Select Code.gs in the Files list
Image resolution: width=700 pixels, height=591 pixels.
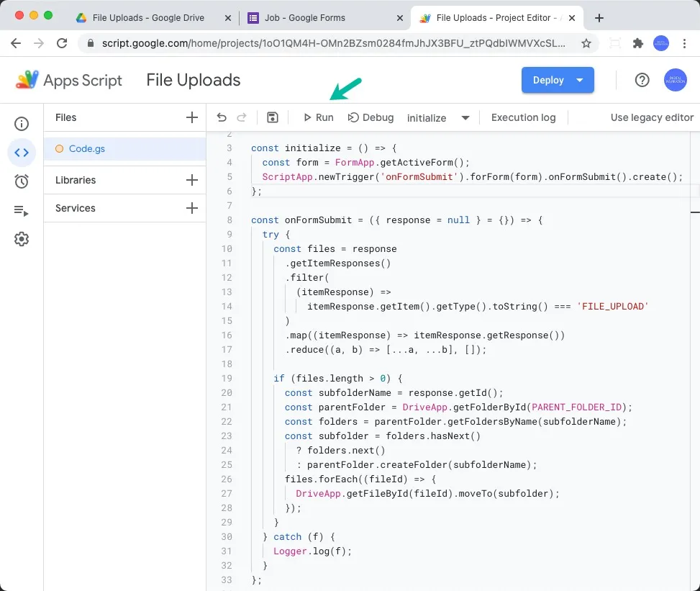point(86,149)
